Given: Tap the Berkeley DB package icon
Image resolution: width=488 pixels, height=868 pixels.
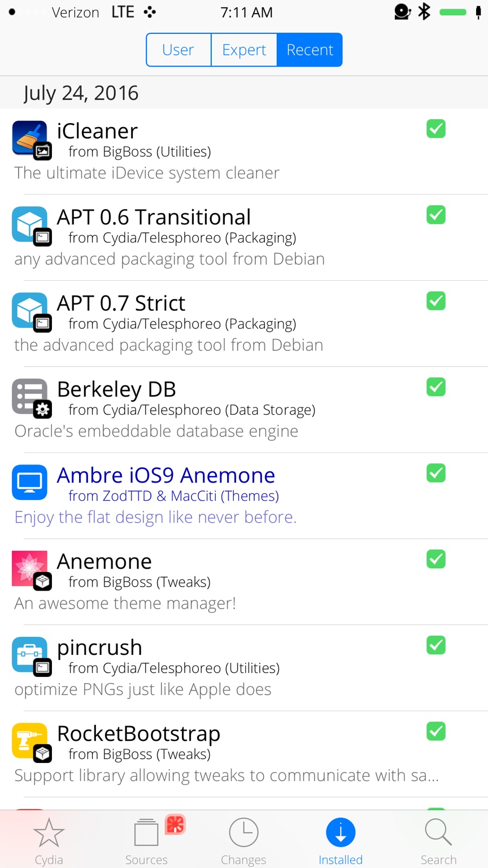Looking at the screenshot, I should pos(29,396).
